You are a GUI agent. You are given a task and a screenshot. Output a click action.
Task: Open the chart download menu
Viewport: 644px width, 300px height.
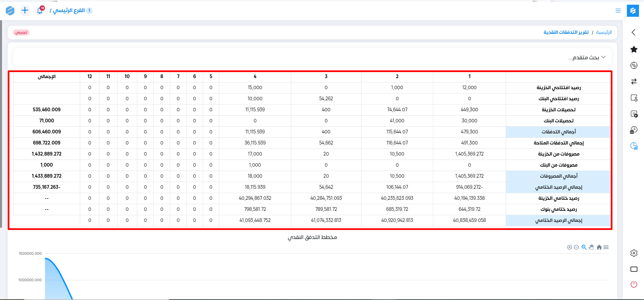(606, 247)
